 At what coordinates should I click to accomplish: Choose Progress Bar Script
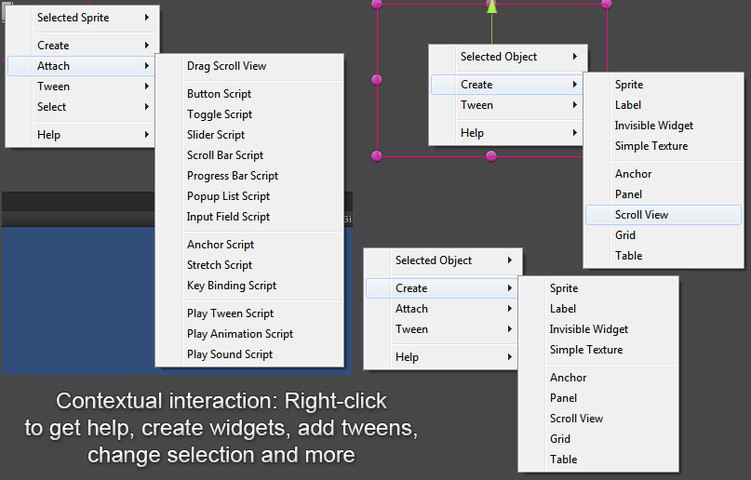[232, 176]
